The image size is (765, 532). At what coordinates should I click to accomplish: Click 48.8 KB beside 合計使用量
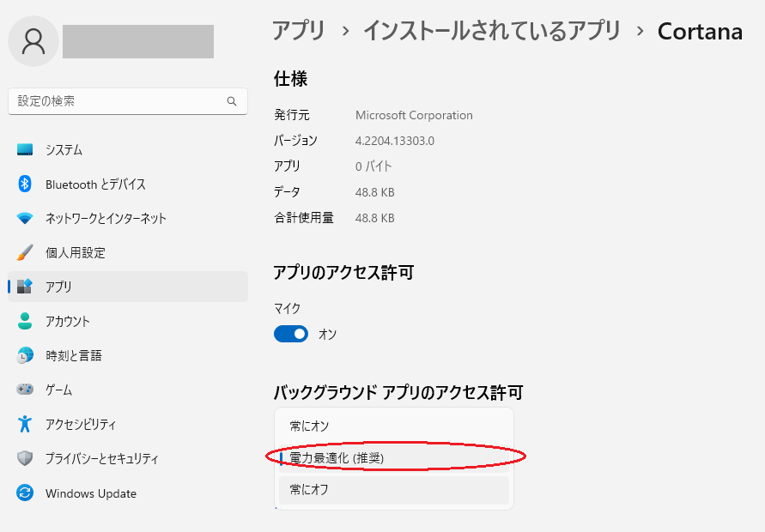point(374,218)
